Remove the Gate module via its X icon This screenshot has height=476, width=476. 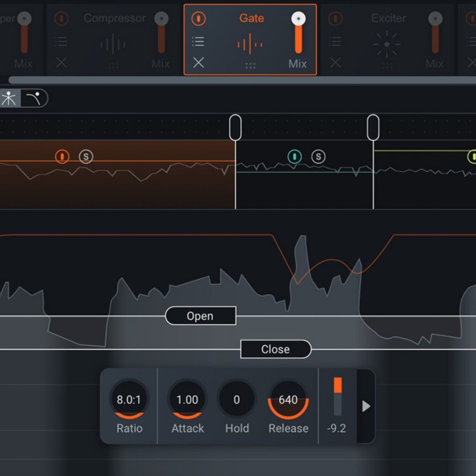pyautogui.click(x=199, y=63)
